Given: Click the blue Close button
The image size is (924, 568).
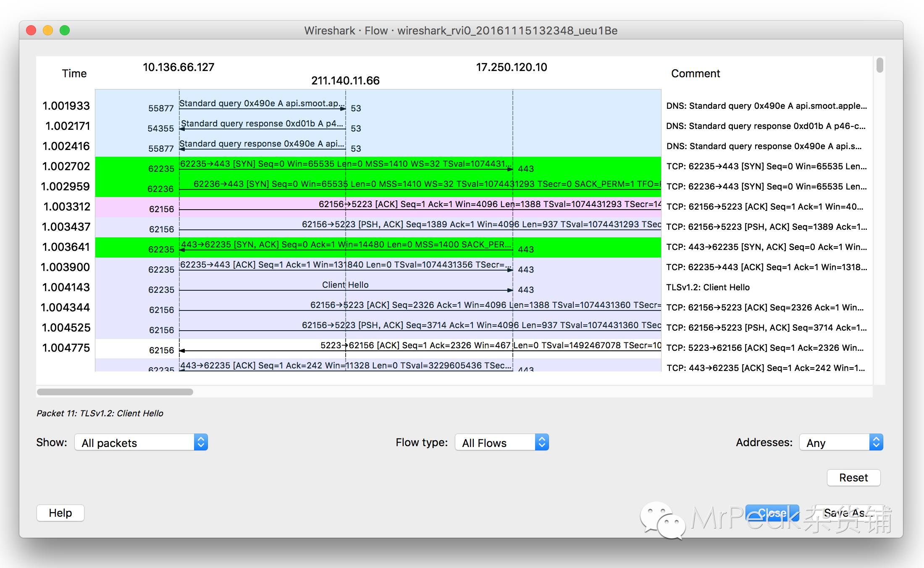Looking at the screenshot, I should click(x=772, y=513).
